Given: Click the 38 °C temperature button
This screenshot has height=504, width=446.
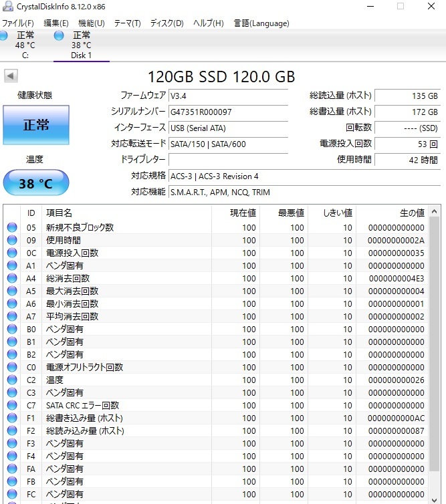Looking at the screenshot, I should coord(36,182).
